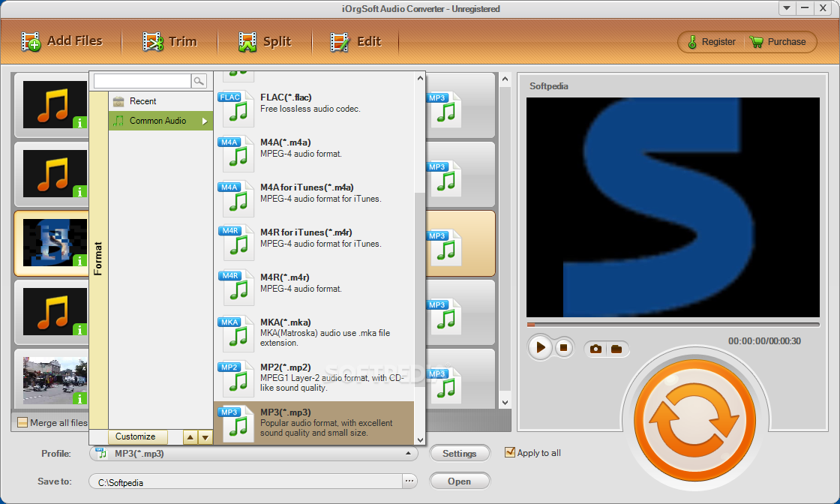Click the browse ellipsis button
Image resolution: width=840 pixels, height=504 pixels.
click(409, 481)
